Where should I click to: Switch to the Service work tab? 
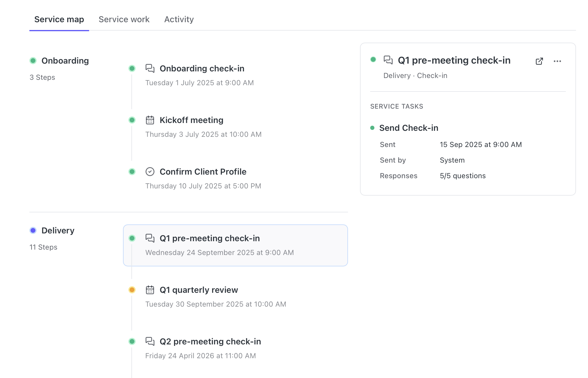click(124, 19)
